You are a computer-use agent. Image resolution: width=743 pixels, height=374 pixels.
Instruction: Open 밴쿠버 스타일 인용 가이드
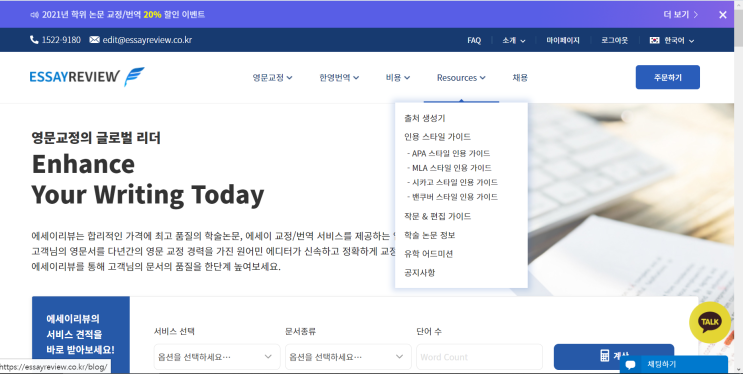click(452, 197)
